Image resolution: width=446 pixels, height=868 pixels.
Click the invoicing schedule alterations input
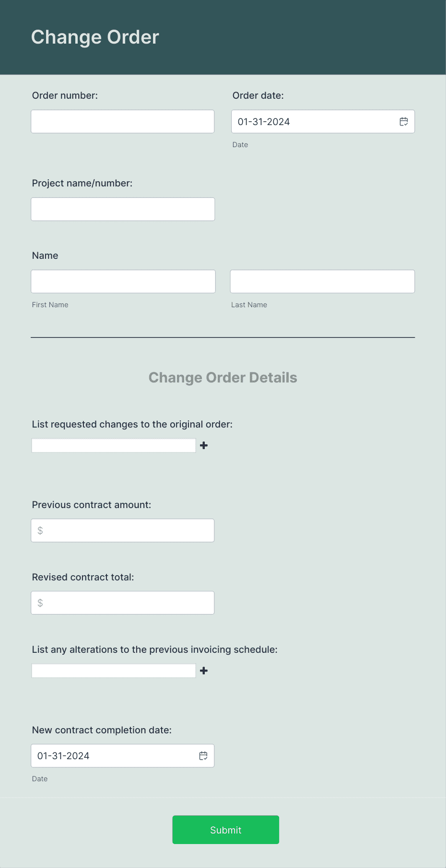[x=113, y=671]
